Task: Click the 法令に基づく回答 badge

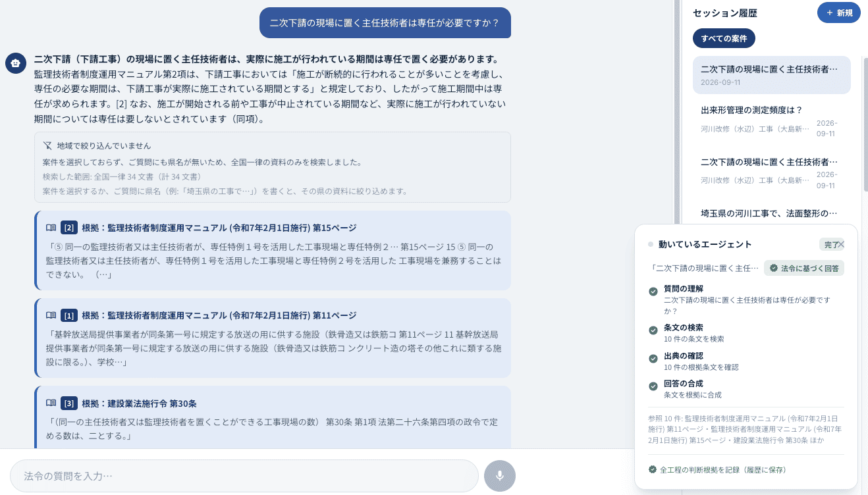Action: pyautogui.click(x=804, y=268)
